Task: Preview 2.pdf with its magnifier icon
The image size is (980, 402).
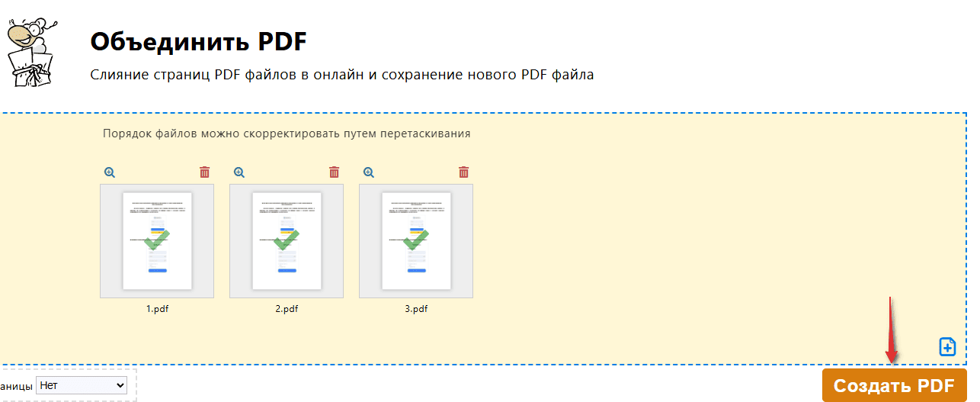Action: [x=239, y=172]
